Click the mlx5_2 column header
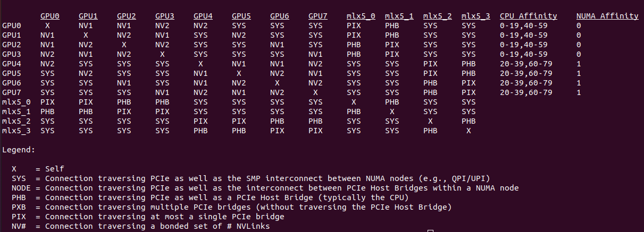644x232 pixels. click(437, 16)
